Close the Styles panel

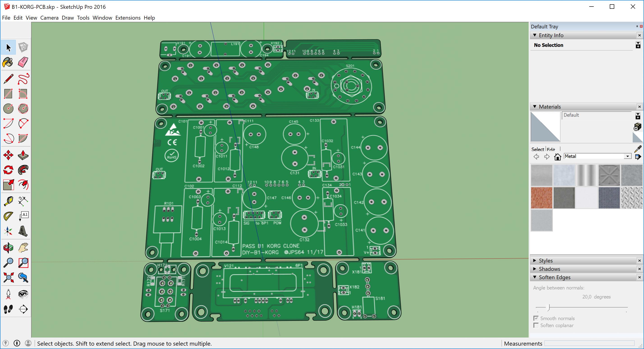coord(639,260)
